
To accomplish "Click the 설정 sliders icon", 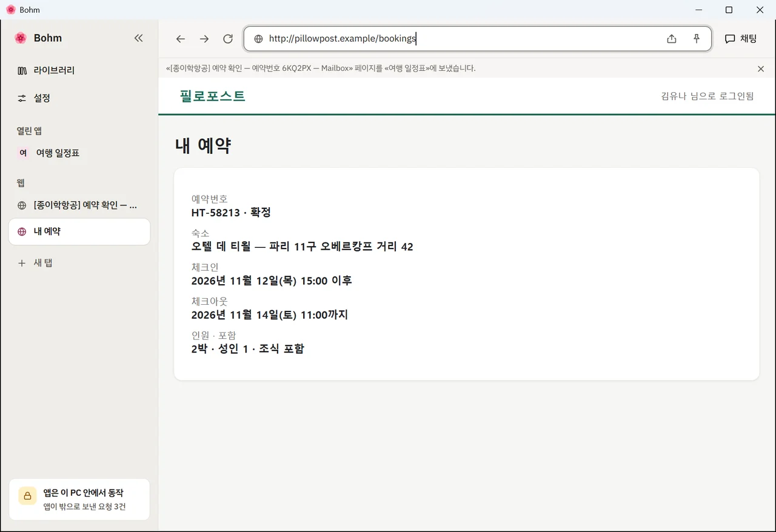I will coord(22,98).
